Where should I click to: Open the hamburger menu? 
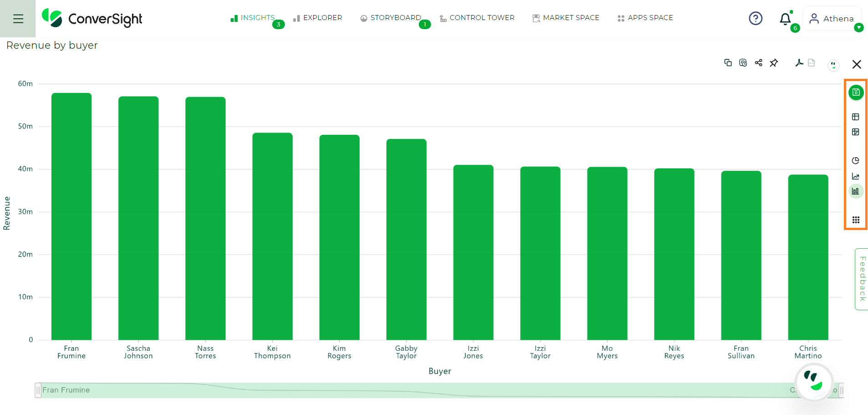click(18, 19)
